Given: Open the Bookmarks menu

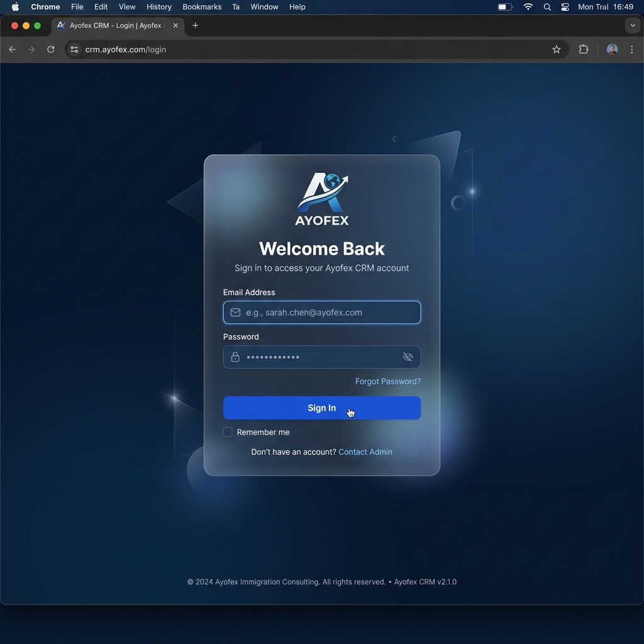Looking at the screenshot, I should [x=202, y=7].
